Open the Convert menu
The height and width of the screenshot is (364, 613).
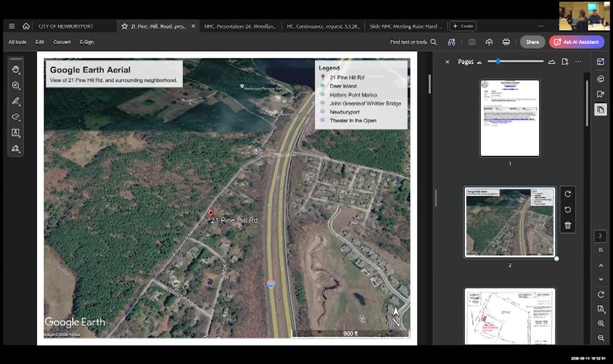62,42
